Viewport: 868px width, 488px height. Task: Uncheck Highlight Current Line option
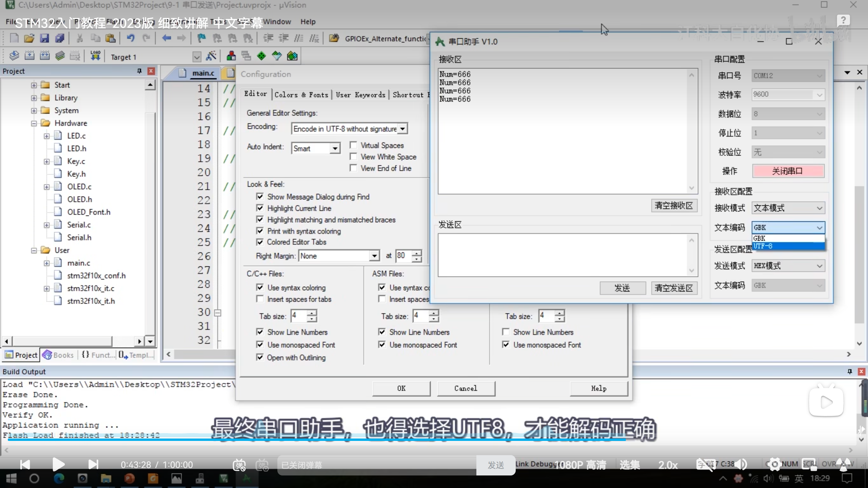260,208
